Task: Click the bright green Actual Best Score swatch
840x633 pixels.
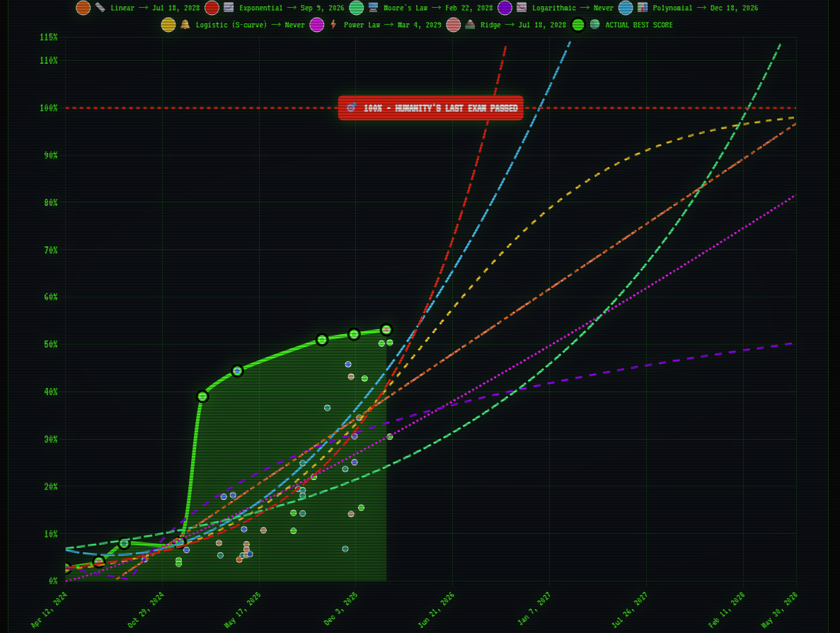Action: tap(578, 25)
